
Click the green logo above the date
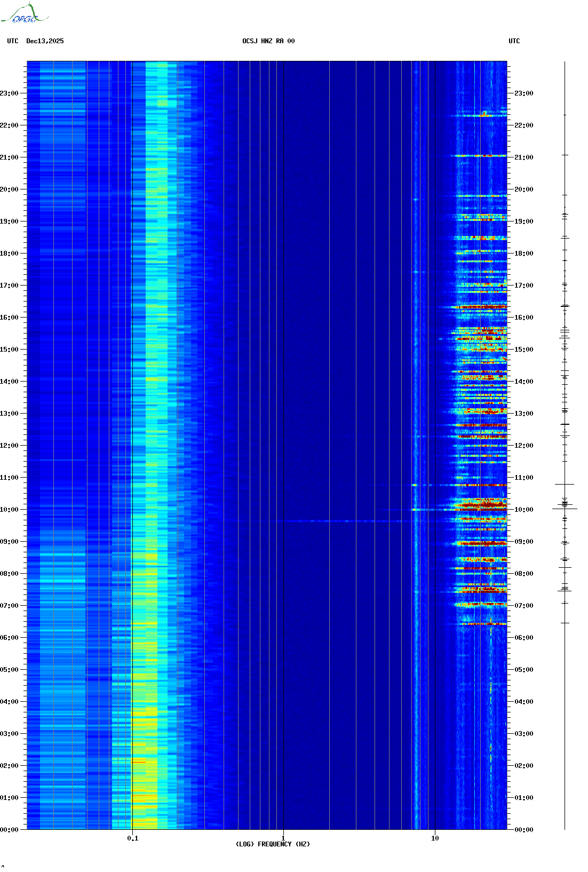[x=25, y=14]
